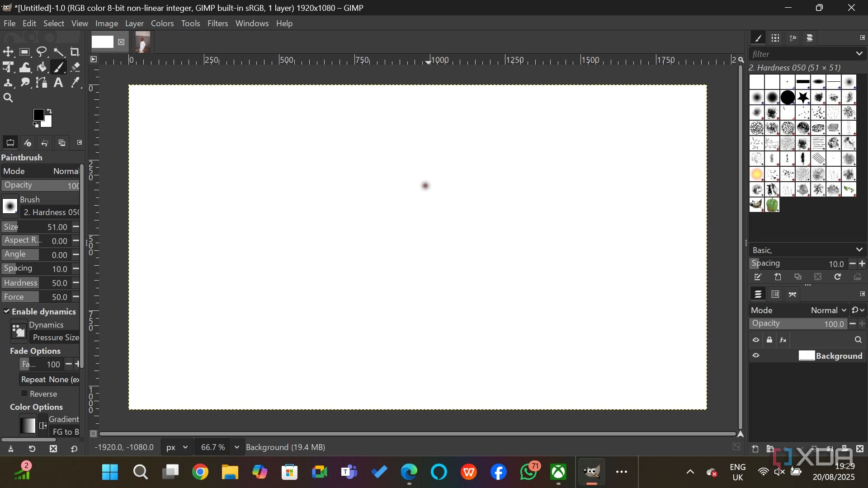The width and height of the screenshot is (868, 488).
Task: Select the Crop tool
Action: [x=75, y=52]
